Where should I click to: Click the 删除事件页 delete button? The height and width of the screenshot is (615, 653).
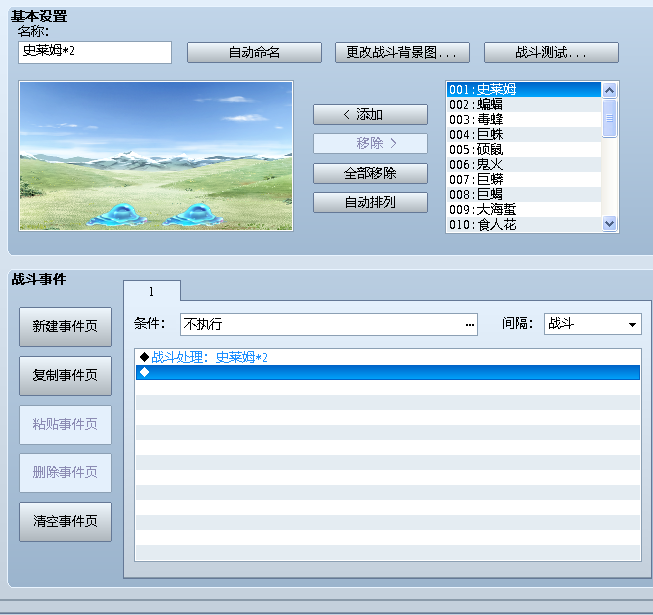(65, 473)
